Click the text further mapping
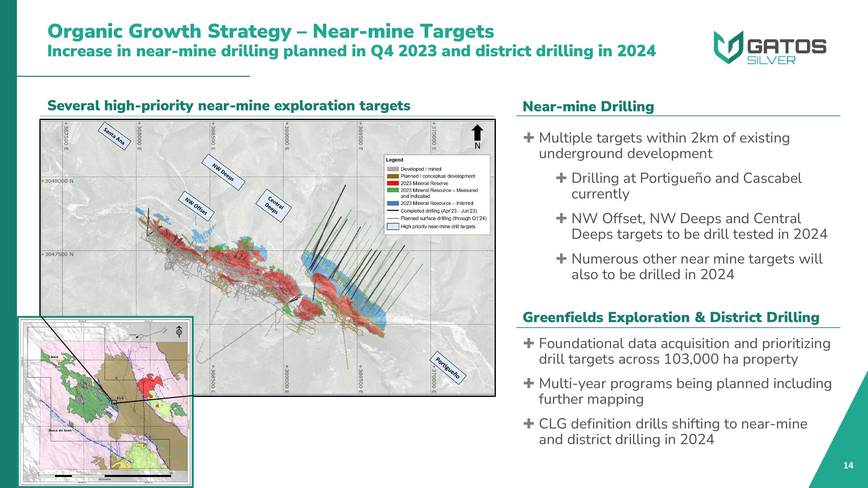 (591, 399)
